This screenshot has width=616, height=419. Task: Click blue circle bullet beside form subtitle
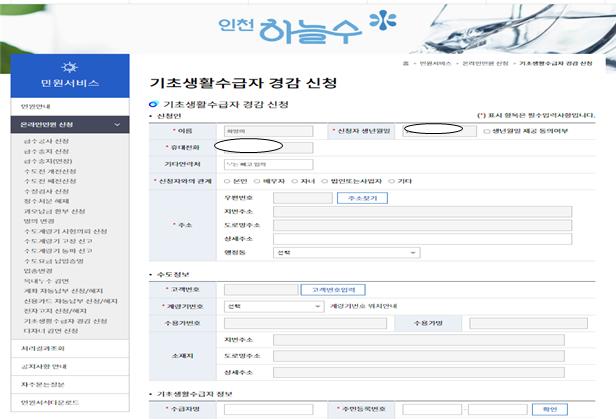pos(153,104)
